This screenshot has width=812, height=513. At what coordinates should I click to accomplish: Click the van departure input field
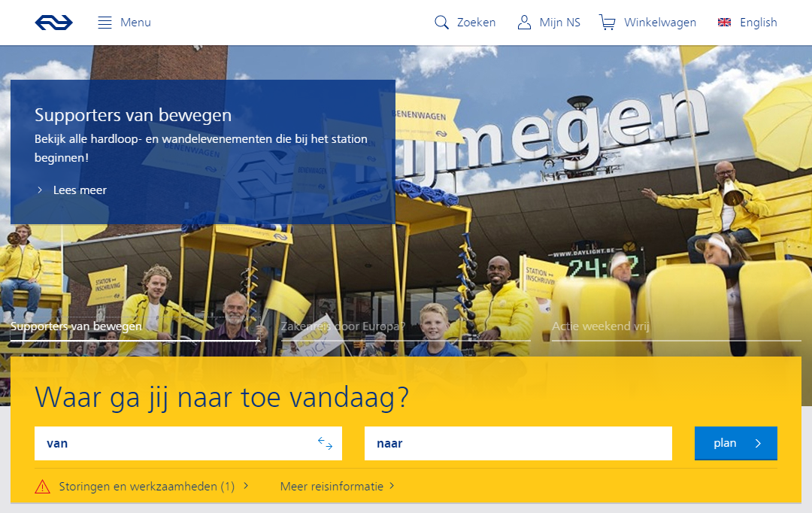pos(189,443)
